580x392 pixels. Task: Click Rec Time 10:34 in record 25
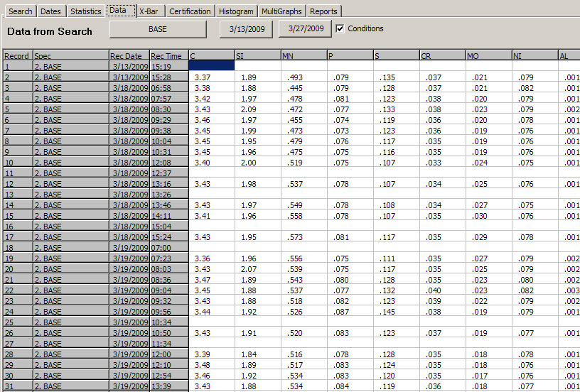point(169,322)
